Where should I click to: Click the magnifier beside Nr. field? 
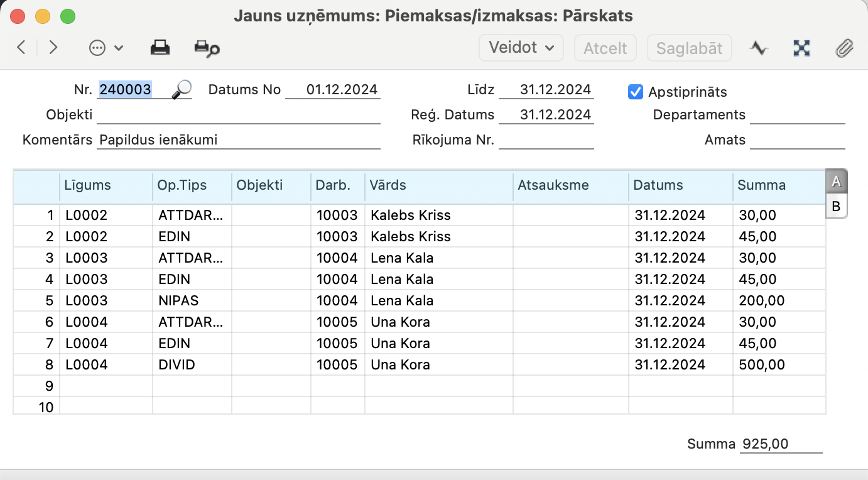(x=182, y=89)
